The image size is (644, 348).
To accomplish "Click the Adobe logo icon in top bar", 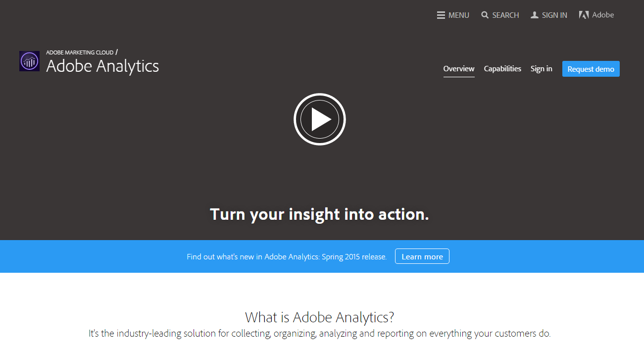I will point(584,15).
